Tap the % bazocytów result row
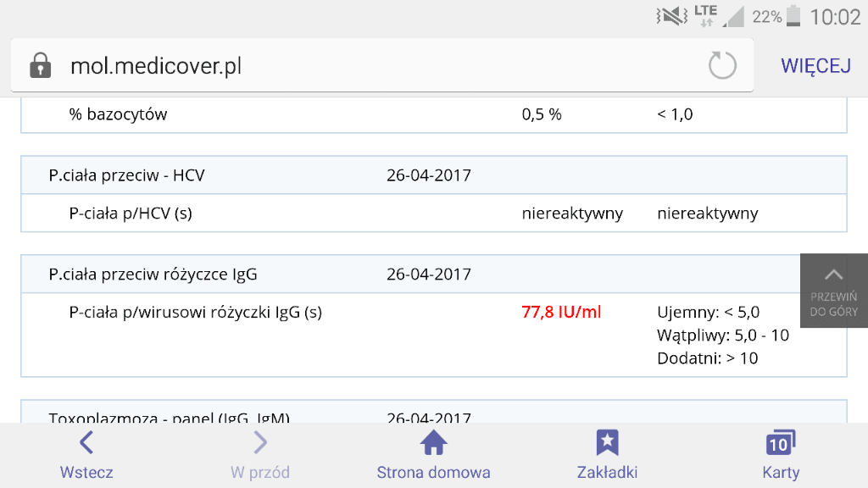Screen dimensions: 868x488 pyautogui.click(x=119, y=114)
